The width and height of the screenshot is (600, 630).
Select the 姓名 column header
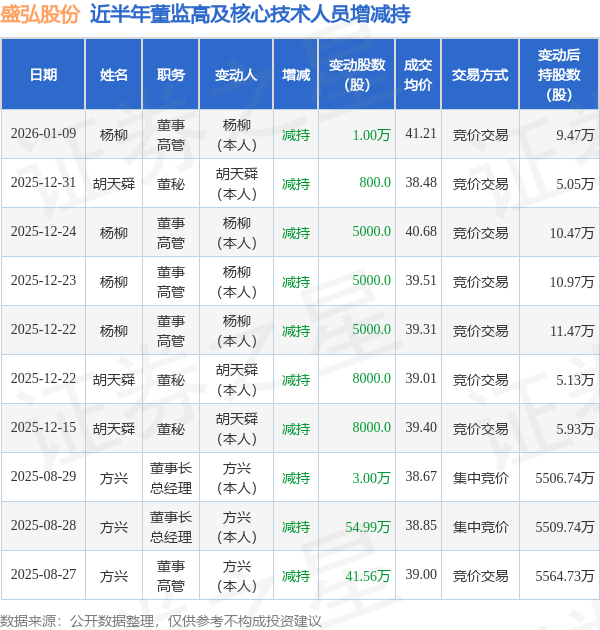pos(114,75)
